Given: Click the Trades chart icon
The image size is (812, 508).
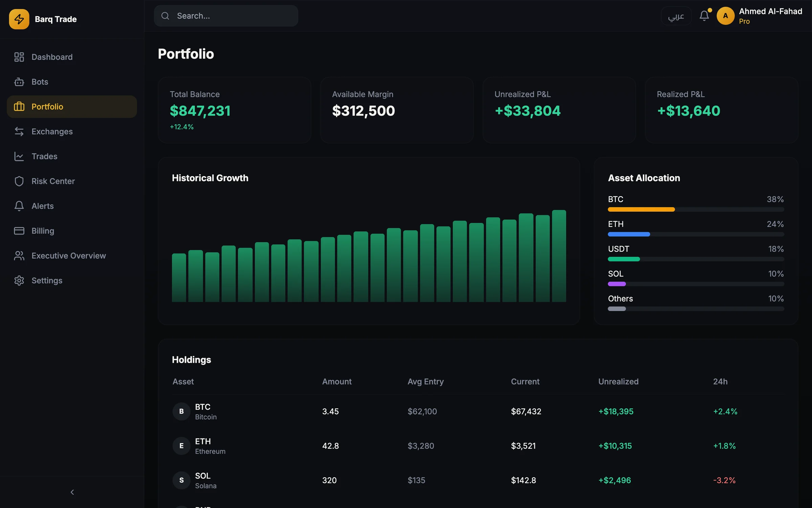Looking at the screenshot, I should coord(19,156).
